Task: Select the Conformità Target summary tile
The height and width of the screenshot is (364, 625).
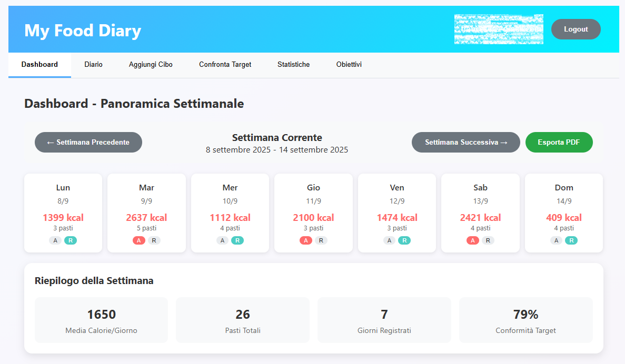Action: click(525, 320)
